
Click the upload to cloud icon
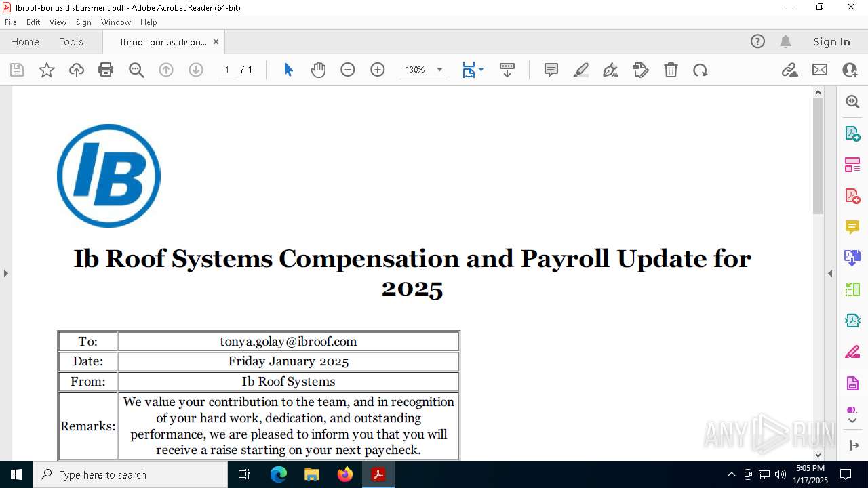[77, 70]
